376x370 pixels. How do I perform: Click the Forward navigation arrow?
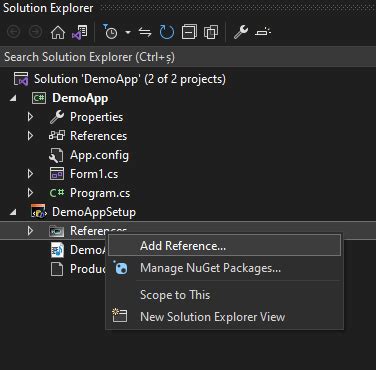click(x=35, y=32)
